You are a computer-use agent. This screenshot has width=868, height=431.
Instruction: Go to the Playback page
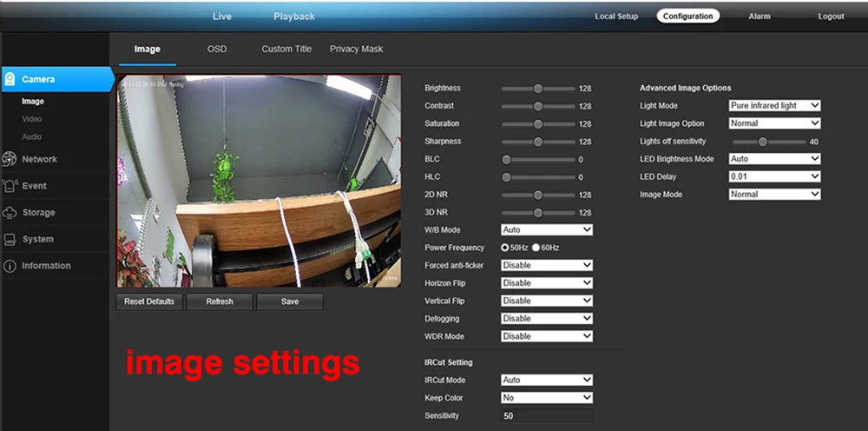coord(294,17)
